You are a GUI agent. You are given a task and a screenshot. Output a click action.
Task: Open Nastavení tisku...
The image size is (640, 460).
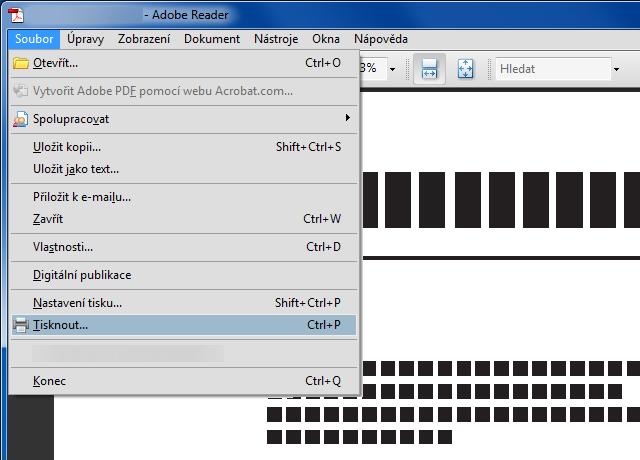[x=184, y=303]
